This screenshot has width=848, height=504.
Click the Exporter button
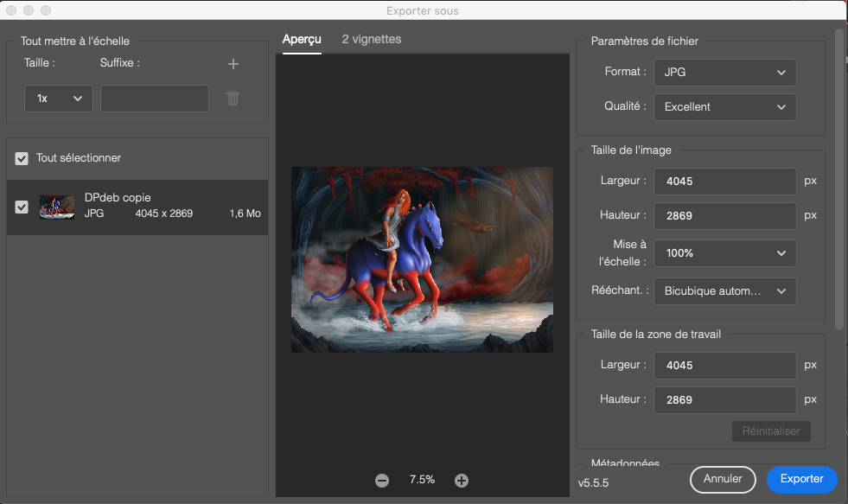click(801, 480)
